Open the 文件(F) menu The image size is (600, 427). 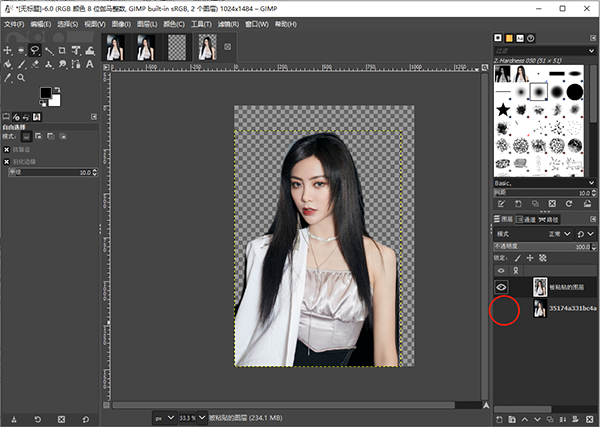pyautogui.click(x=14, y=22)
